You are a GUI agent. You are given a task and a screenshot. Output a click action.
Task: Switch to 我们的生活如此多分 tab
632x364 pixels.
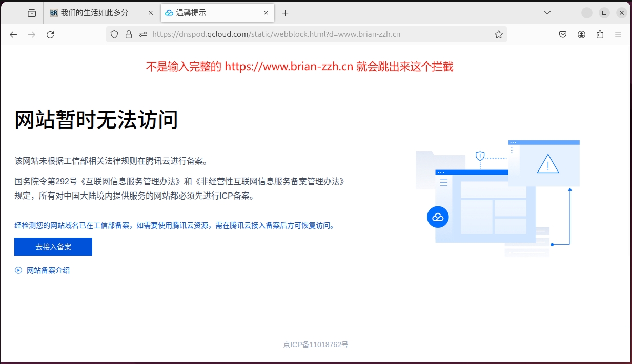(101, 13)
